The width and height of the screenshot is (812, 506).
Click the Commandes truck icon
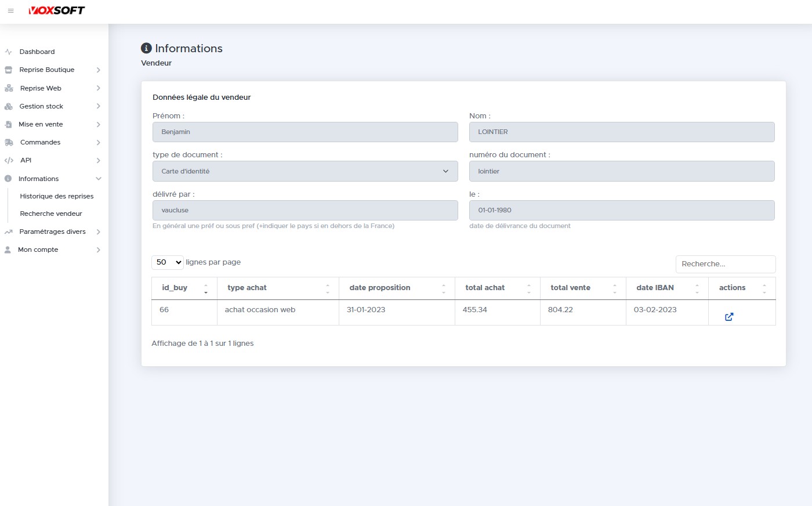tap(9, 142)
